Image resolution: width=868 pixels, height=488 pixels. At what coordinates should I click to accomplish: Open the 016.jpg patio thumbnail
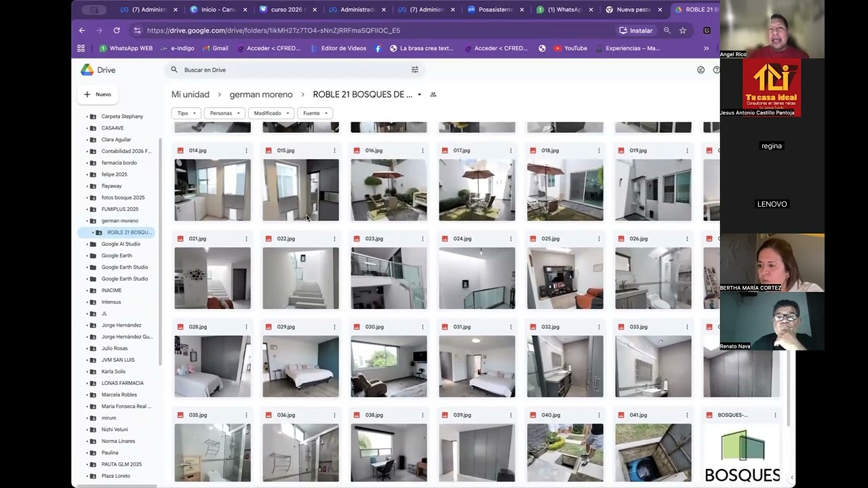[389, 190]
